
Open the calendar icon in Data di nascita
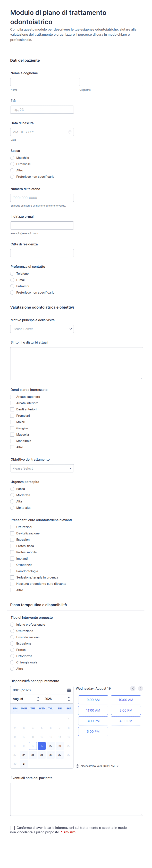coord(70,132)
